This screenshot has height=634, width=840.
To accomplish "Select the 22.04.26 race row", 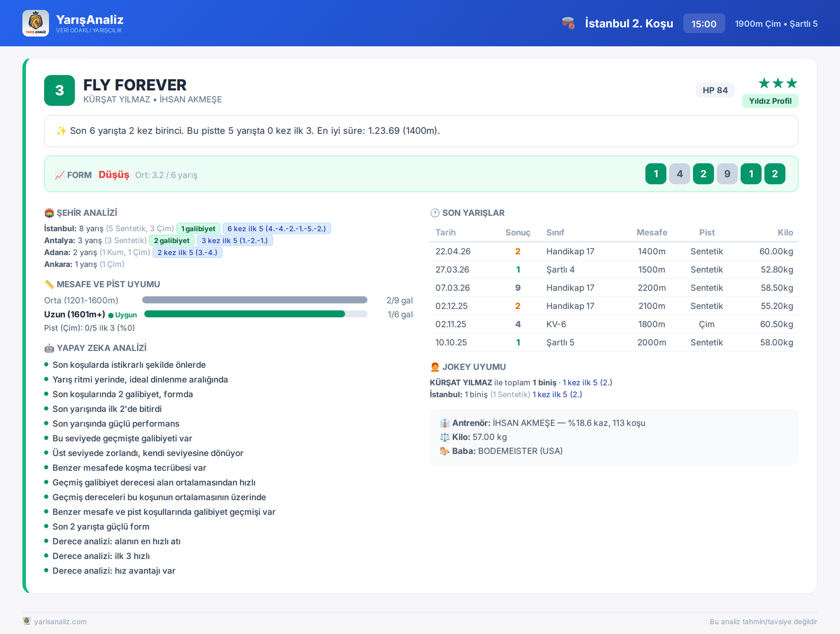I will click(x=614, y=251).
